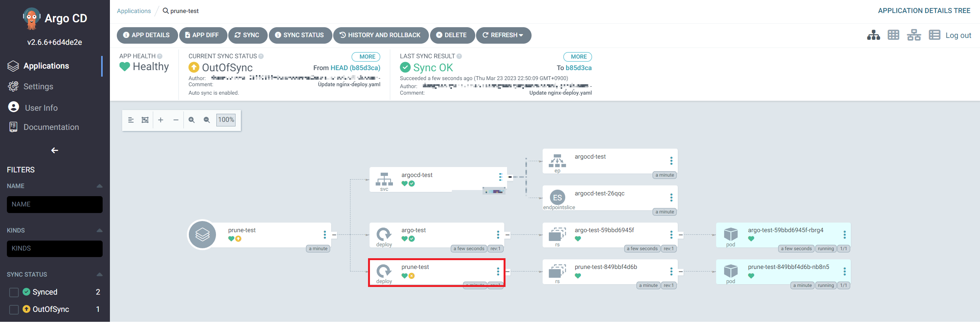Click the search icon beside prune-test breadcrumb

tap(166, 11)
